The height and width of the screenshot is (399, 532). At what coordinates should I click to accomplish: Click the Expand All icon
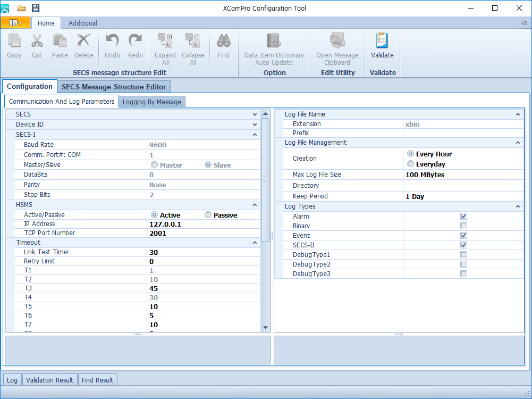tap(165, 40)
